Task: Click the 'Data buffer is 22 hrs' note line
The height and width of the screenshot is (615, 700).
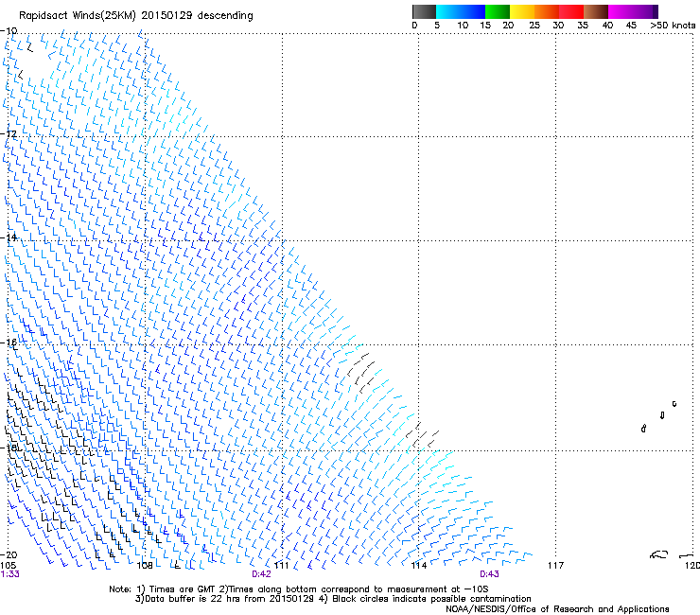Action: pyautogui.click(x=333, y=599)
